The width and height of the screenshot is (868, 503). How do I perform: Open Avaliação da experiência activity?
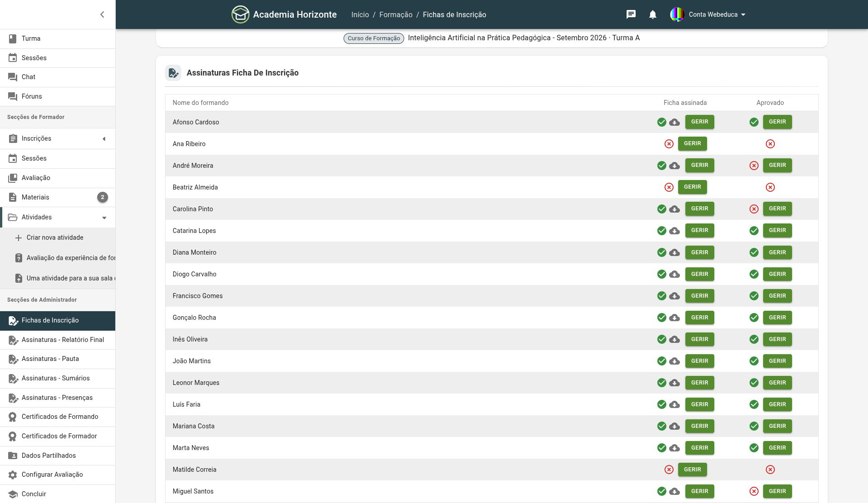pos(57,258)
